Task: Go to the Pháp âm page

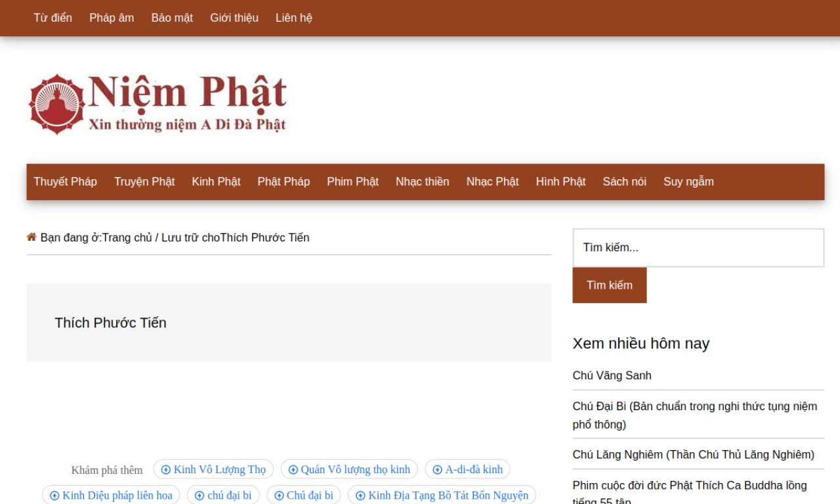Action: tap(112, 18)
